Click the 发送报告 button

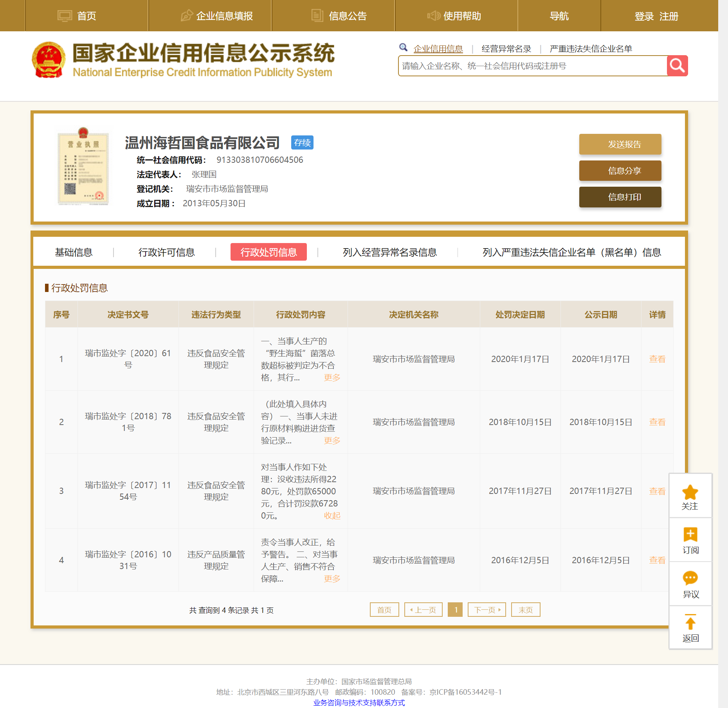620,144
